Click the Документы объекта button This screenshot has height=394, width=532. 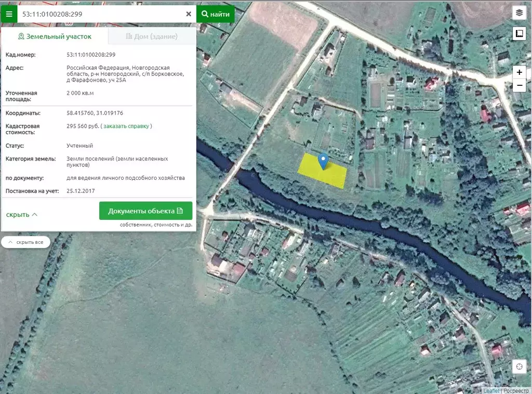point(145,211)
